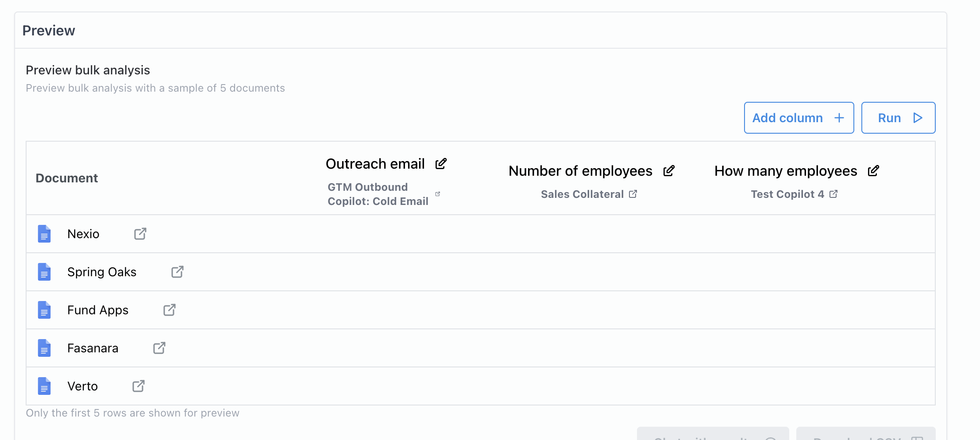Click the Fund Apps document name
The image size is (980, 440).
tap(98, 310)
